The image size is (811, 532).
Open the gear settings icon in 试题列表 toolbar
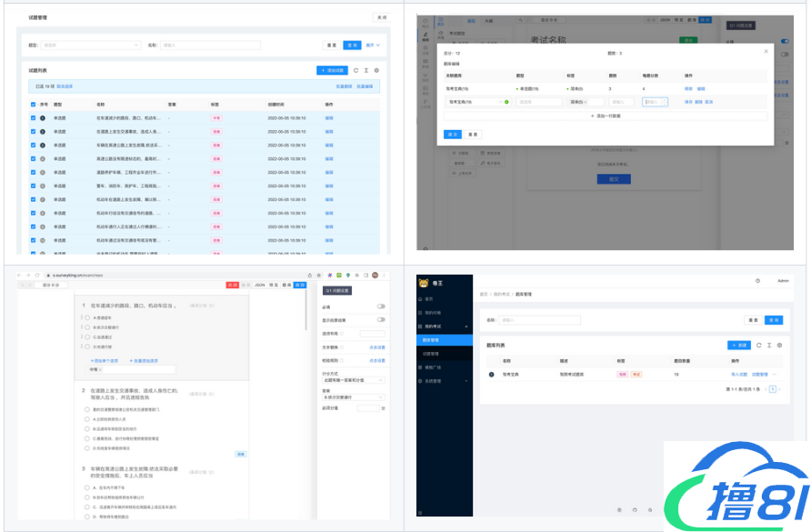[376, 70]
